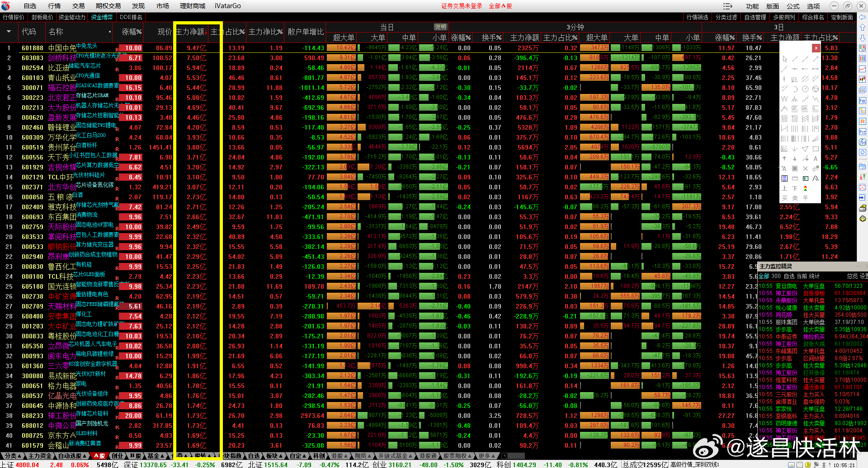Click the 定制版面 button
Viewport: 868px width, 468px height.
pos(842,17)
